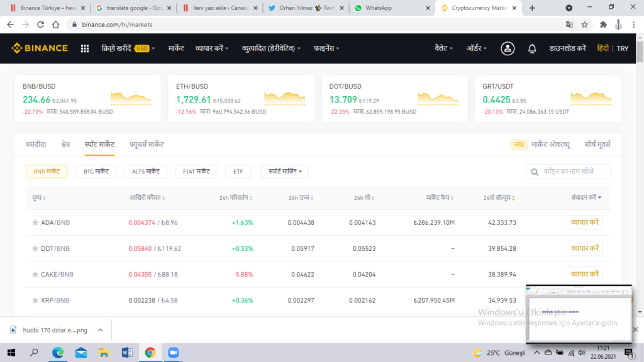Open the Windows Start menu
The image size is (644, 362).
click(x=11, y=353)
